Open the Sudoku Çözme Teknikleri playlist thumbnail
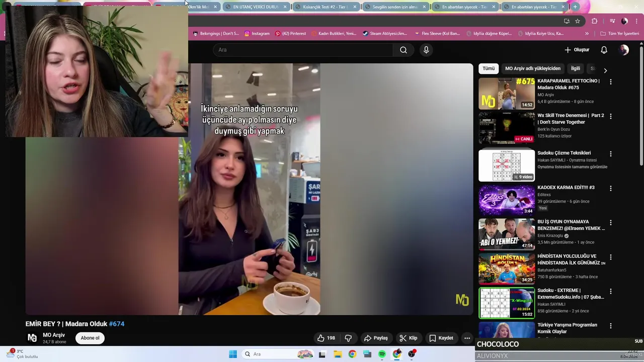 point(507,165)
